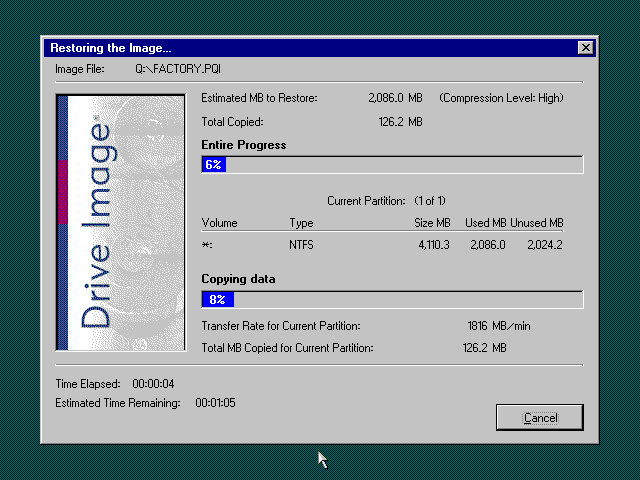The height and width of the screenshot is (480, 640).
Task: Click the Entire Progress bar
Action: click(392, 165)
